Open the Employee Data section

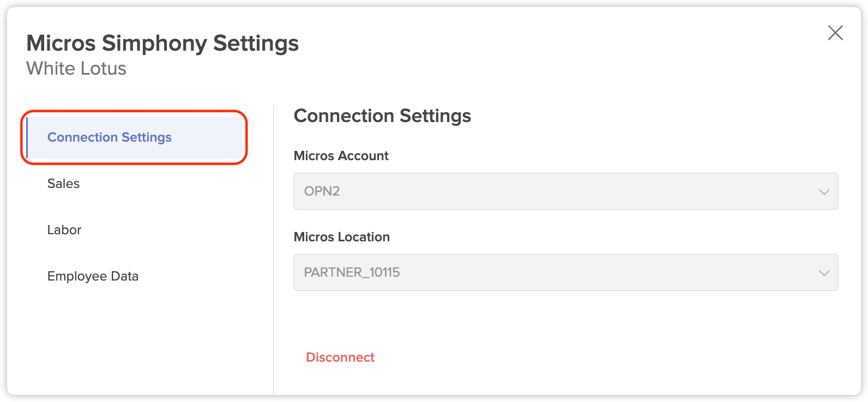[93, 276]
